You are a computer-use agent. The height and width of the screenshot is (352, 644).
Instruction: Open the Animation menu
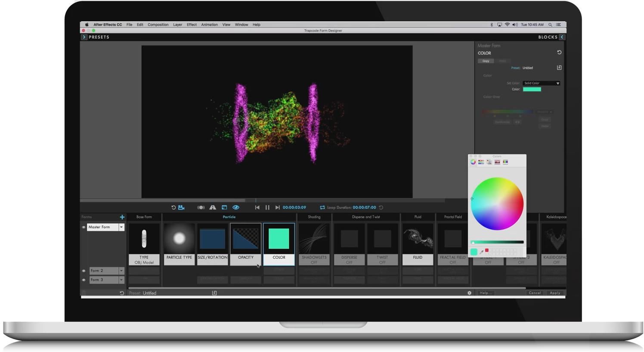pyautogui.click(x=209, y=25)
